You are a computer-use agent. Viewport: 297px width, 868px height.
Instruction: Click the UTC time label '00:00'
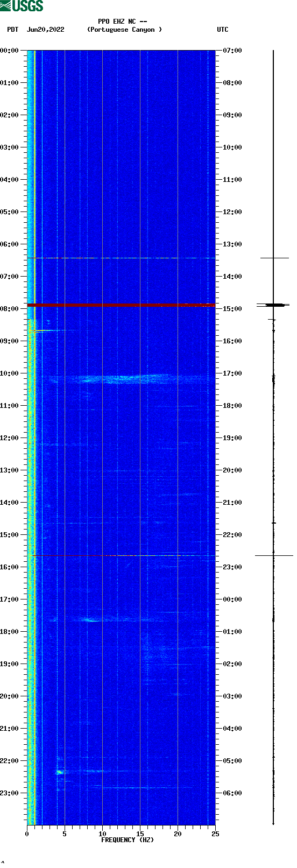tap(232, 599)
